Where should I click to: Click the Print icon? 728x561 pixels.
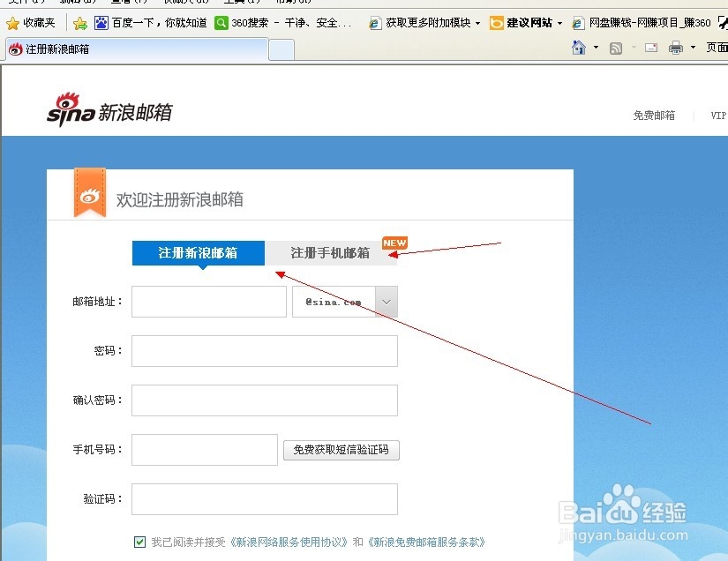[x=676, y=48]
